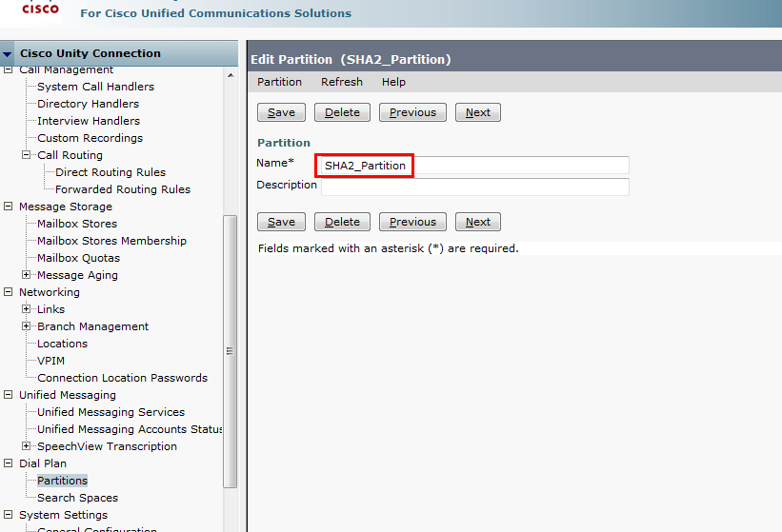Click the top Save button
This screenshot has height=532, width=782.
pyautogui.click(x=281, y=112)
